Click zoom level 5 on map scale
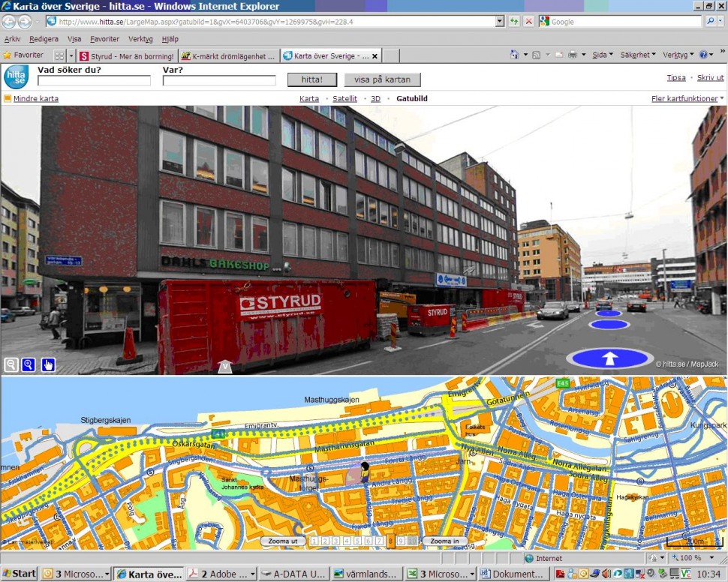Image resolution: width=728 pixels, height=582 pixels. tap(358, 541)
